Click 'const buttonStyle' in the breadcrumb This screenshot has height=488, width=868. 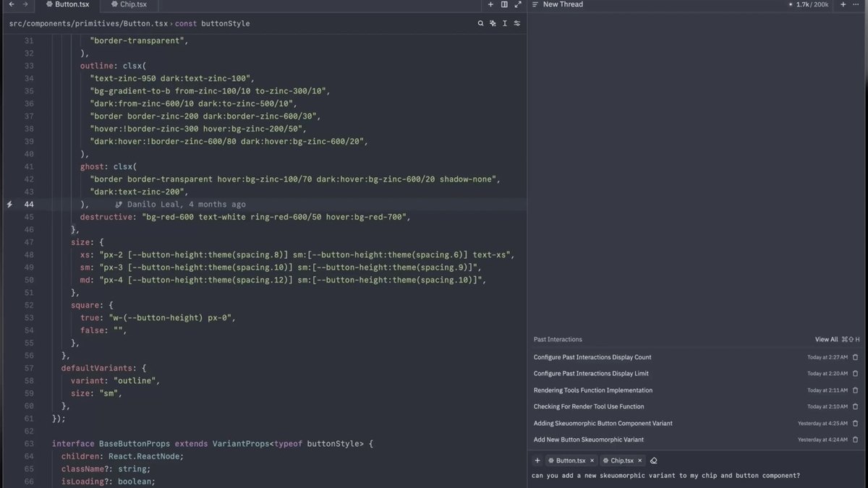(x=213, y=23)
